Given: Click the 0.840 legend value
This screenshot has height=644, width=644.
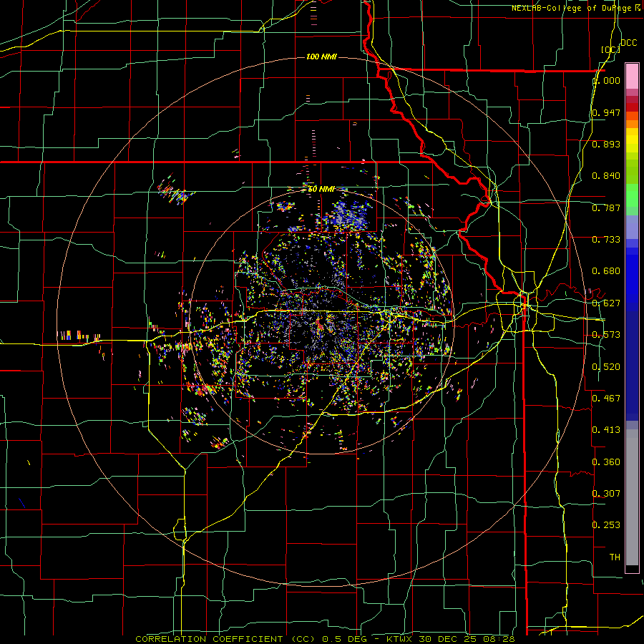Looking at the screenshot, I should pos(606,176).
